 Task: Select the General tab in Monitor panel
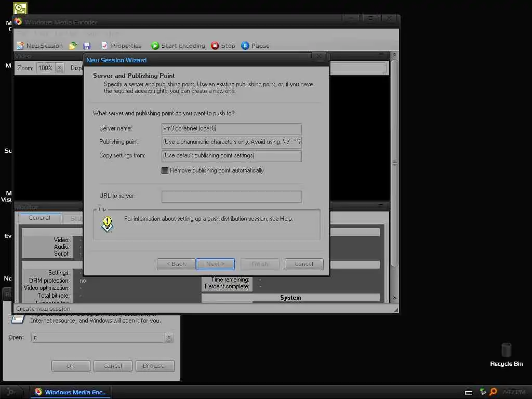[39, 218]
